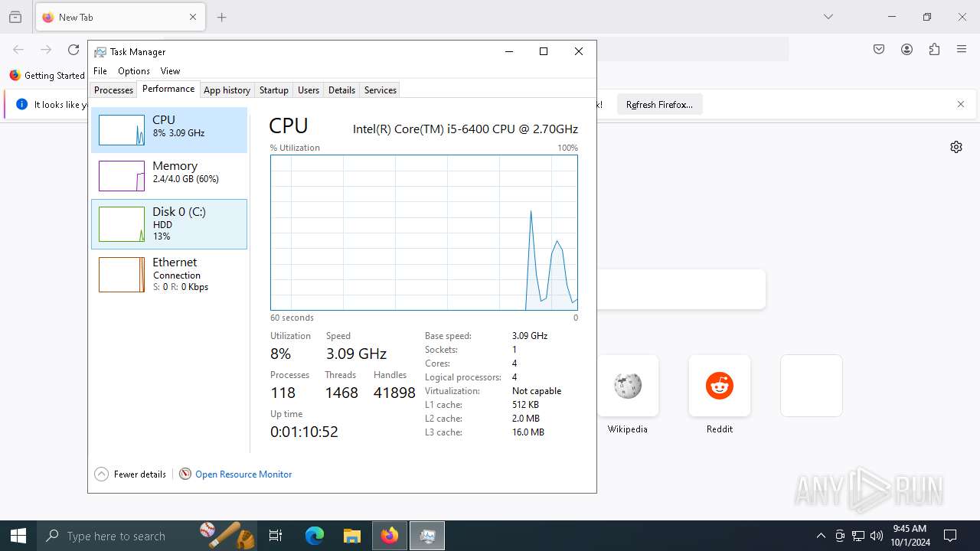Open the notification center icon
980x551 pixels.
pos(950,536)
